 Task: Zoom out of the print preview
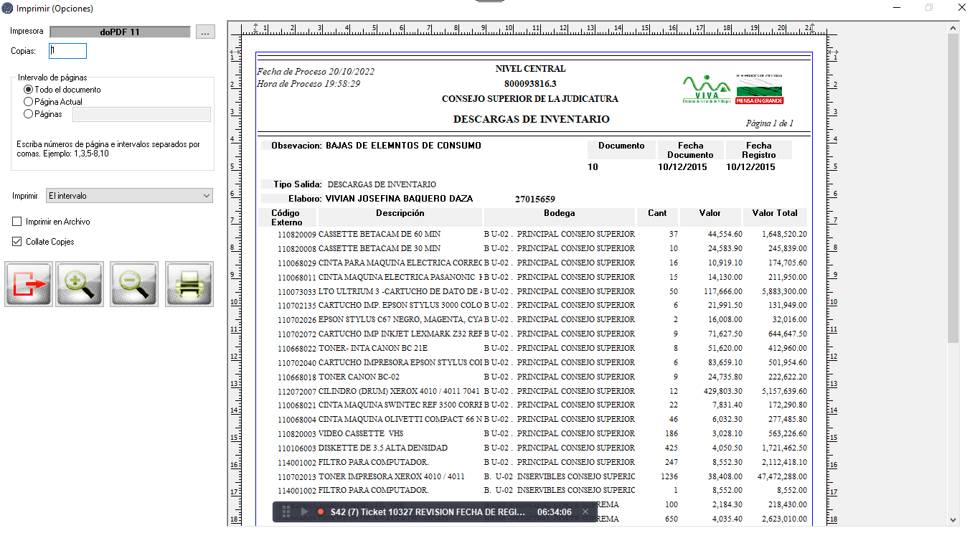coord(134,284)
